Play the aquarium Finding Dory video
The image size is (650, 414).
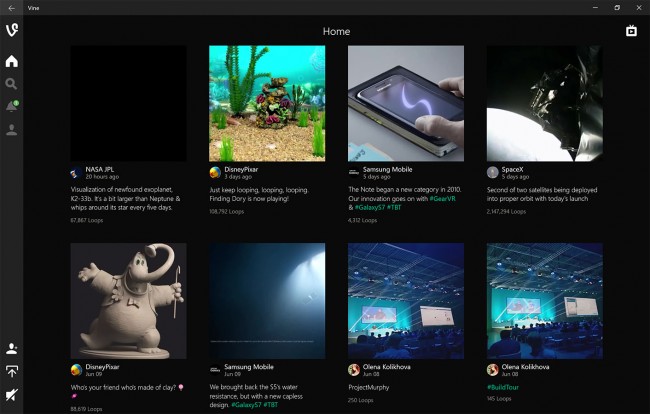pyautogui.click(x=267, y=103)
